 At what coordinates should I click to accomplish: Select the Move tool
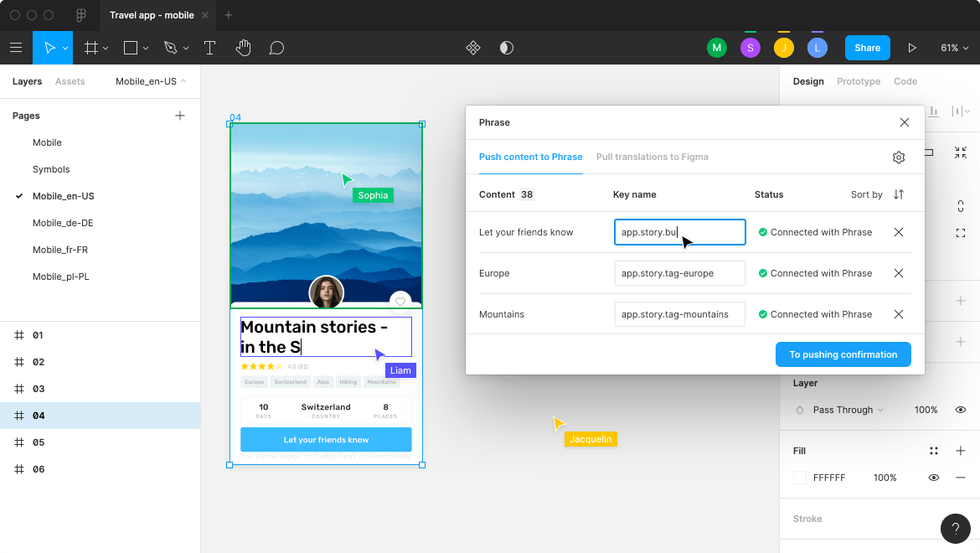tap(48, 48)
